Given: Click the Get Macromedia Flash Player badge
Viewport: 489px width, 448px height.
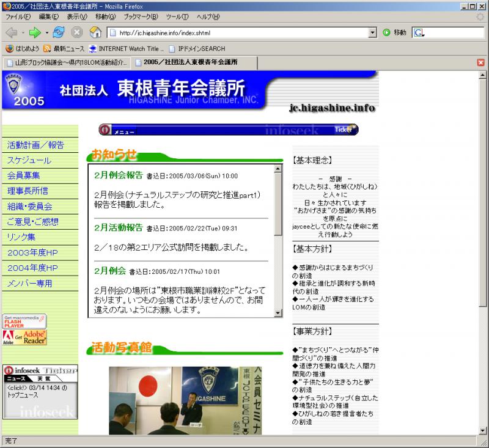Looking at the screenshot, I should 24,321.
